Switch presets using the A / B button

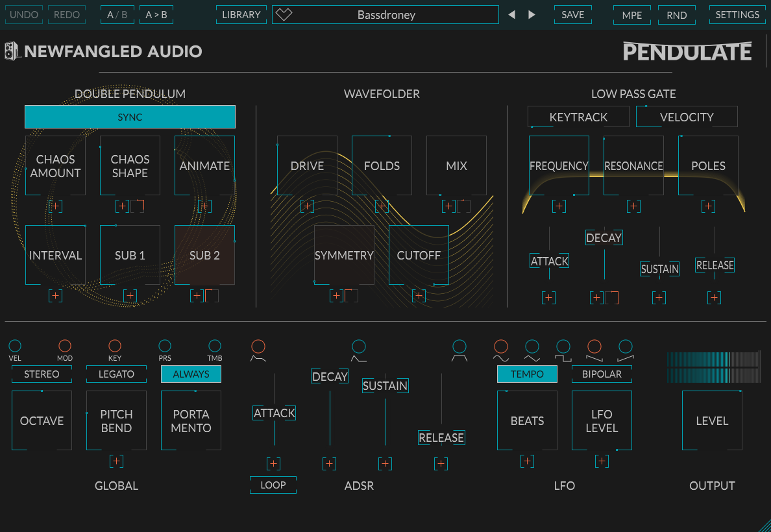coord(117,14)
